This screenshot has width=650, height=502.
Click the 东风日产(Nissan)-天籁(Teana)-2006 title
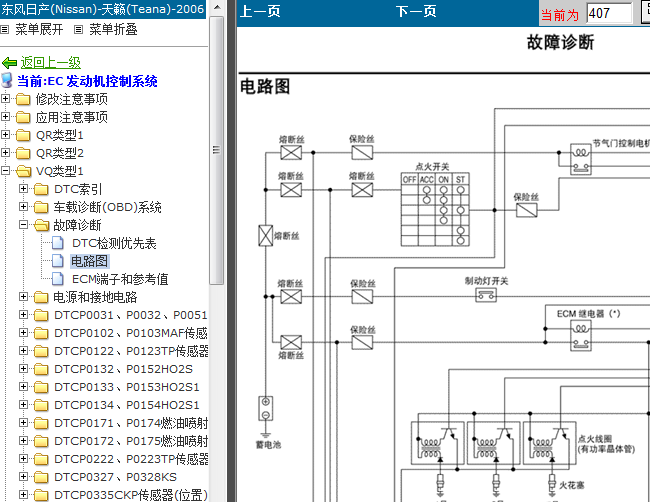[103, 9]
